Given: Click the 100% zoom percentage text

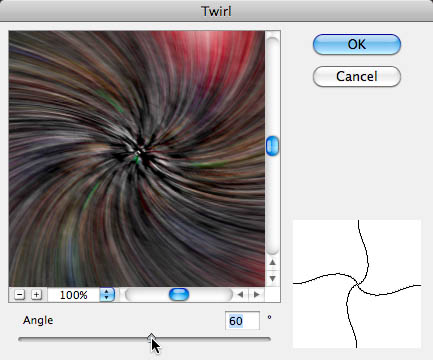Looking at the screenshot, I should [73, 295].
